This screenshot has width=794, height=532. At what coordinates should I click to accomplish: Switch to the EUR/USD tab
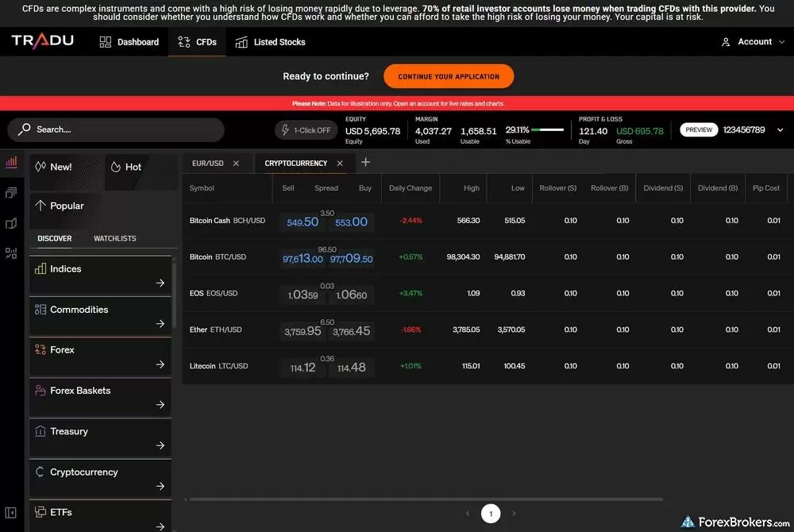(x=207, y=163)
